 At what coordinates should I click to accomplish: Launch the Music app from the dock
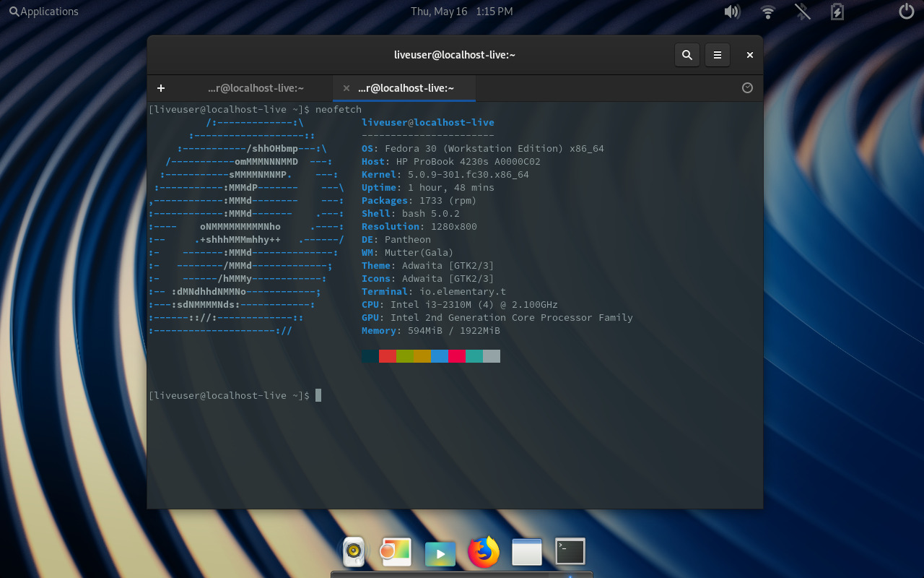click(353, 551)
